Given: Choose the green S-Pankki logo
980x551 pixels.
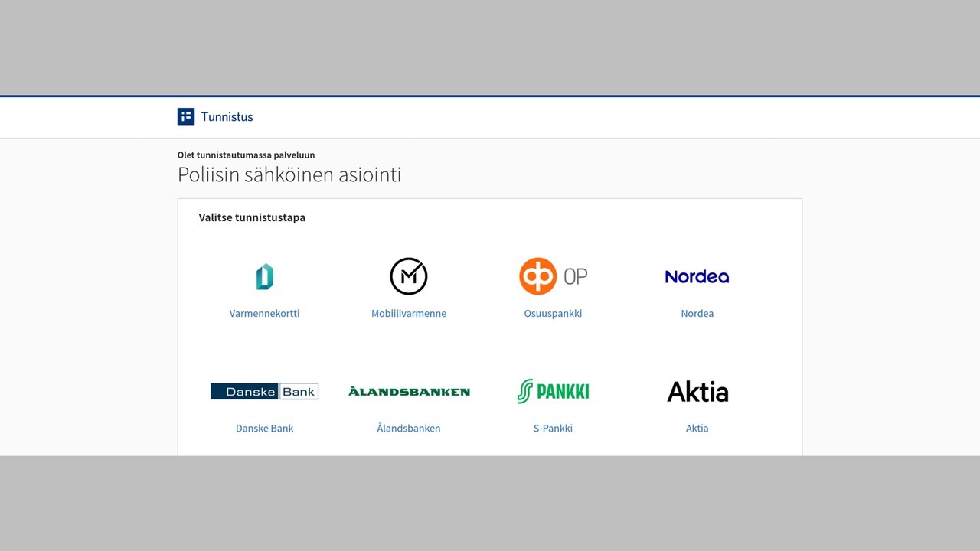Looking at the screenshot, I should point(553,391).
